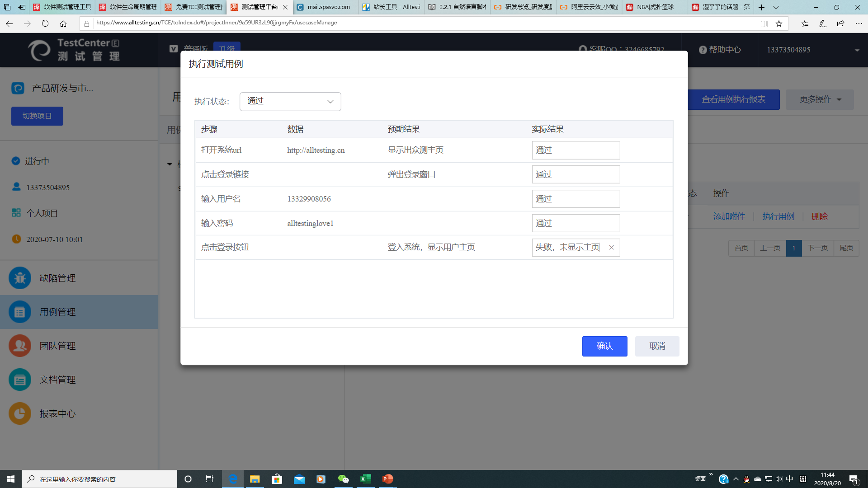Viewport: 868px width, 488px height.
Task: Clear the 失败 result with the × icon
Action: pos(611,248)
